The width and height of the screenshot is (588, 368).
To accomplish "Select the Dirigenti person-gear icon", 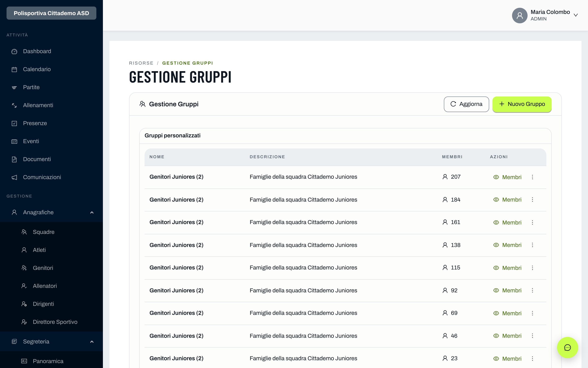I will pos(24,304).
